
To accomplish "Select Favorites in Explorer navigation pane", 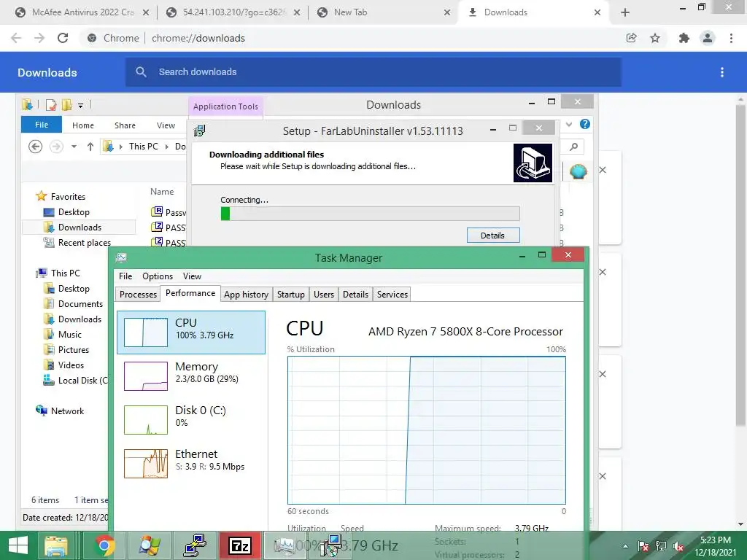I will (68, 197).
